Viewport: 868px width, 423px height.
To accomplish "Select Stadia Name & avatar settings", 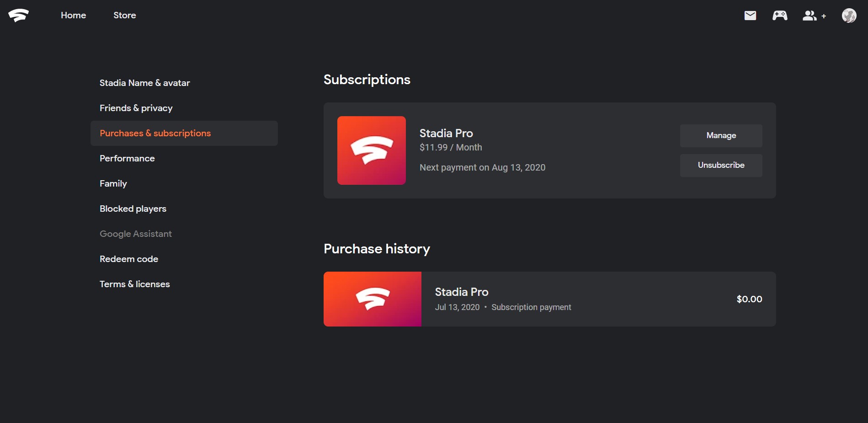I will [144, 83].
